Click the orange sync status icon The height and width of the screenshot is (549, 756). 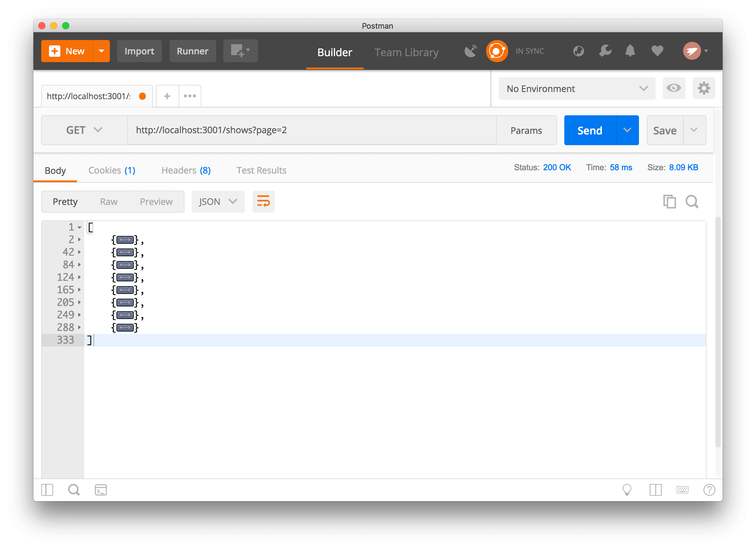coord(497,51)
